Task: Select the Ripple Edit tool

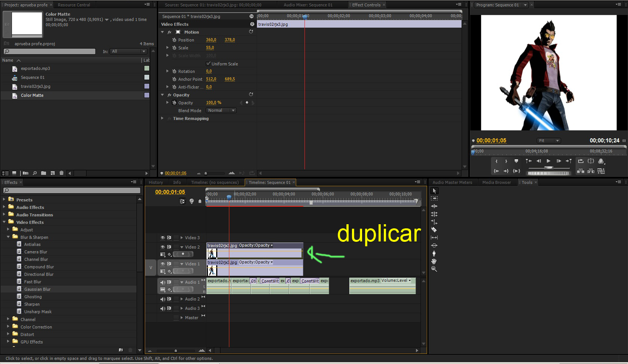Action: 434,206
